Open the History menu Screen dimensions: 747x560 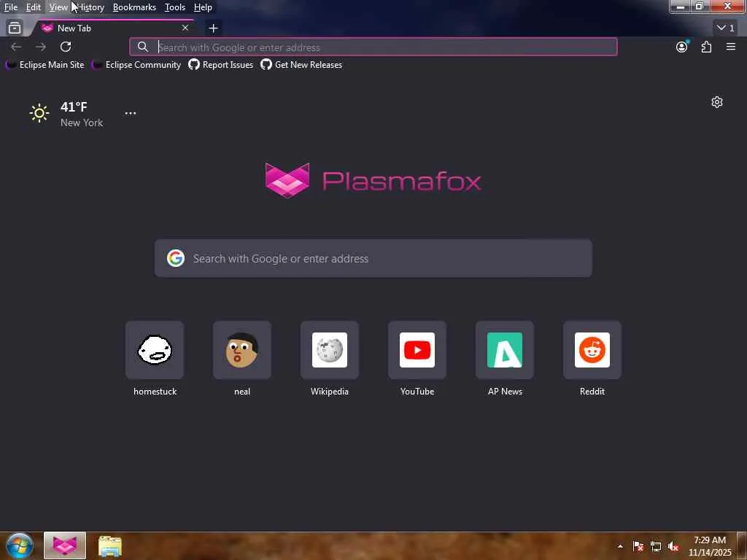(90, 7)
